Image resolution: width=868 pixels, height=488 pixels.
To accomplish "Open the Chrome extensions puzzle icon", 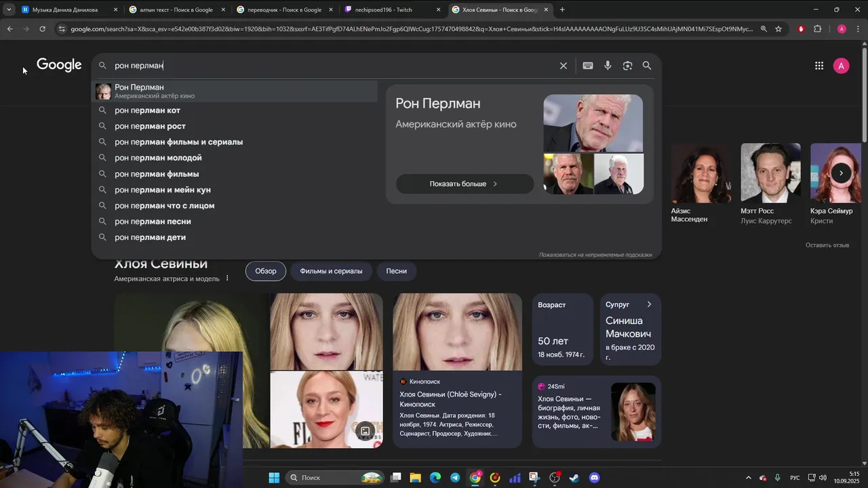I will tap(817, 29).
